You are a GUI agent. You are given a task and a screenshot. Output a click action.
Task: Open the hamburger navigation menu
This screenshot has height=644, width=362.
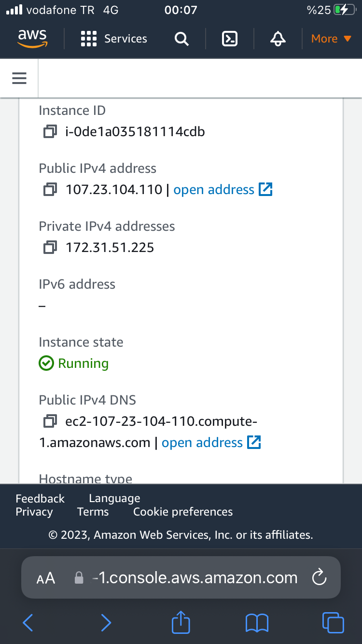(x=19, y=78)
